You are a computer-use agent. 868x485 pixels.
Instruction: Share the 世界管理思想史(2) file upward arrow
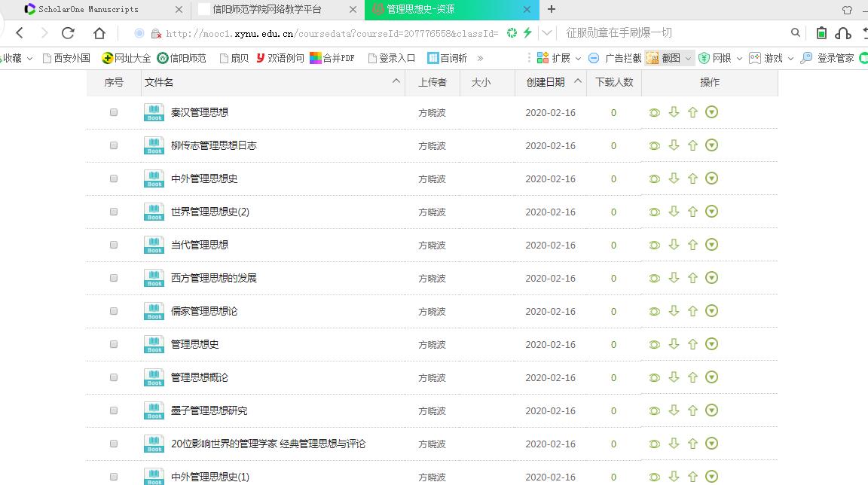[692, 212]
